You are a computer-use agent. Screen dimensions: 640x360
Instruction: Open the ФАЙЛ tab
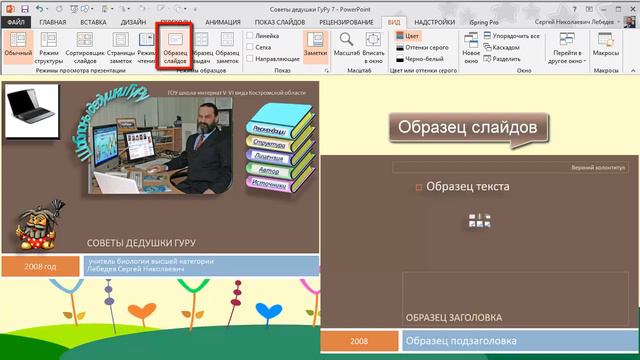(16, 22)
